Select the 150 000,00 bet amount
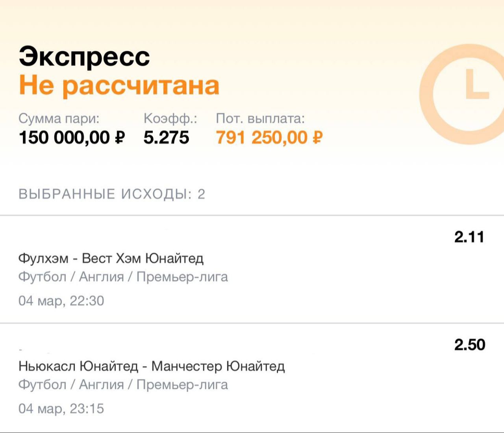Screen dimensions: 504x433 click(x=64, y=138)
